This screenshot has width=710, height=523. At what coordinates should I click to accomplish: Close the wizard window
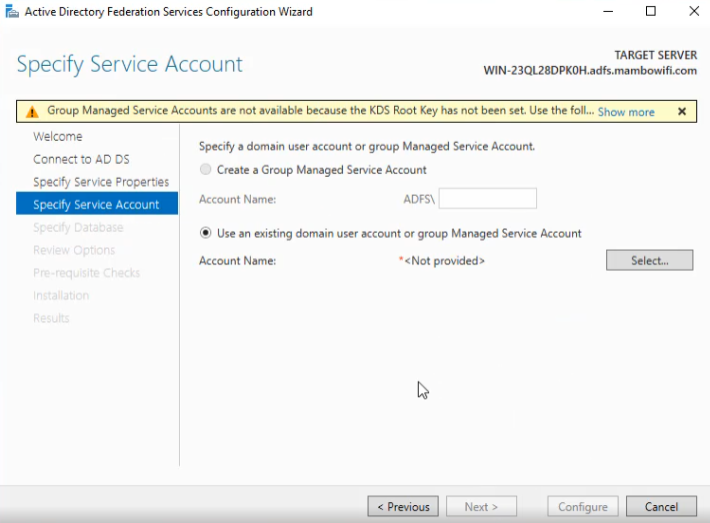click(694, 11)
